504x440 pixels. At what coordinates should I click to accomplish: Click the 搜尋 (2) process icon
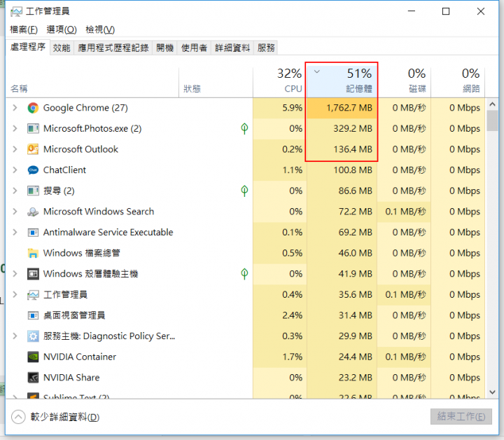(x=33, y=191)
